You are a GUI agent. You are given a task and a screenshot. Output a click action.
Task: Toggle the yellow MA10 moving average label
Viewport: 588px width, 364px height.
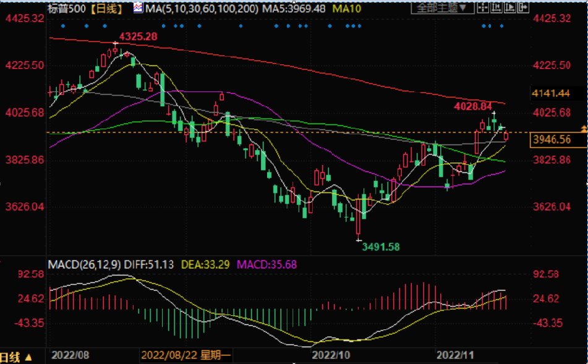348,9
